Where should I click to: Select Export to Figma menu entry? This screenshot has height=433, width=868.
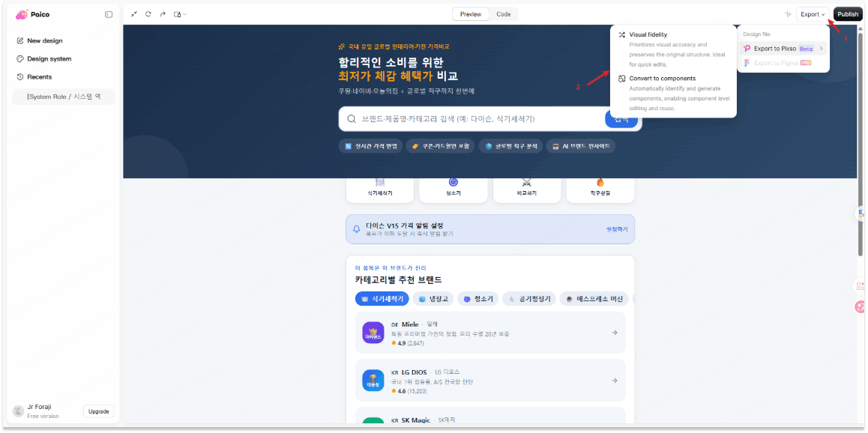783,63
